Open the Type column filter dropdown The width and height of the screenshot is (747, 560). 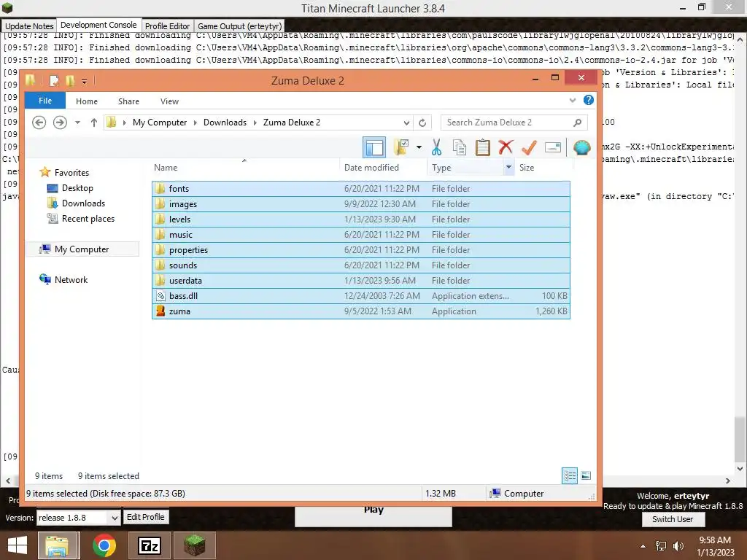[x=508, y=167]
